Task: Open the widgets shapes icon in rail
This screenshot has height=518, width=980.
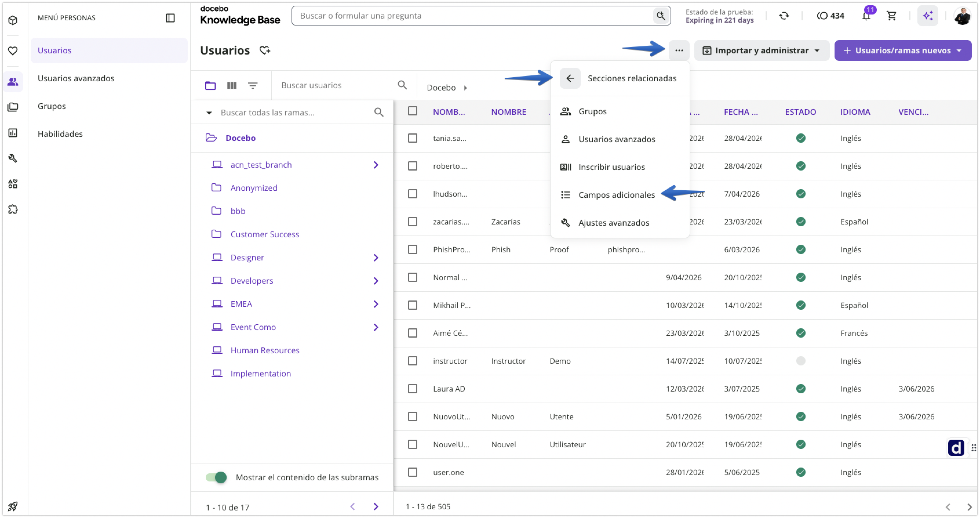Action: point(13,184)
